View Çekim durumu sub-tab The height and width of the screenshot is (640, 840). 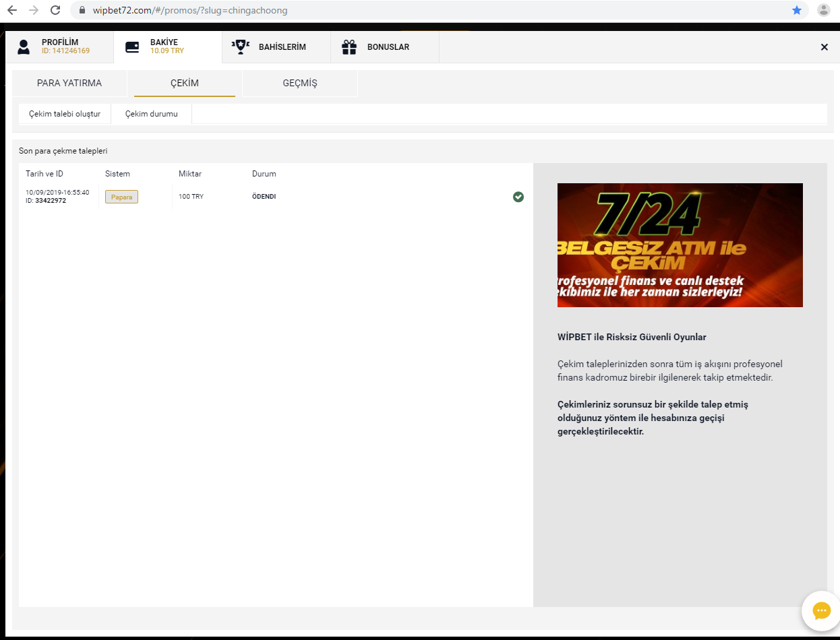coord(152,114)
